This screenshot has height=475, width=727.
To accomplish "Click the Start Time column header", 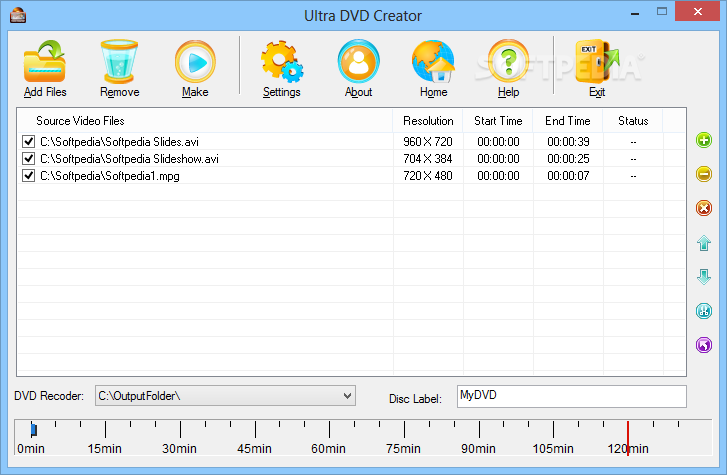I will tap(498, 121).
